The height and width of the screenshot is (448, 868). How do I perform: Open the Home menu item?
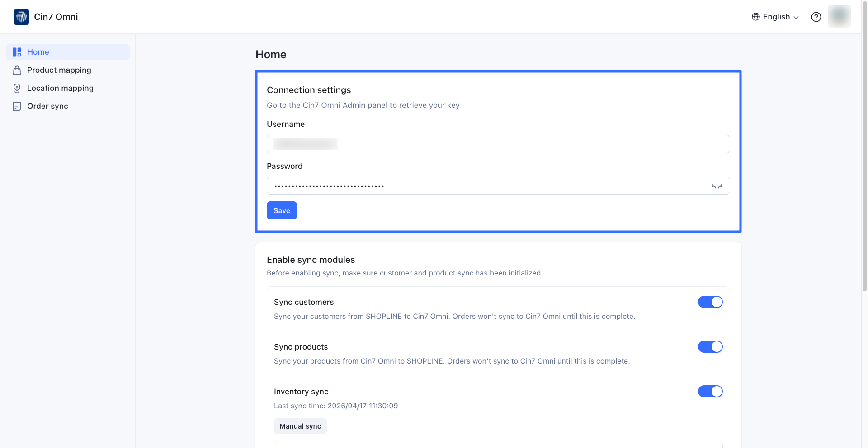(68, 52)
